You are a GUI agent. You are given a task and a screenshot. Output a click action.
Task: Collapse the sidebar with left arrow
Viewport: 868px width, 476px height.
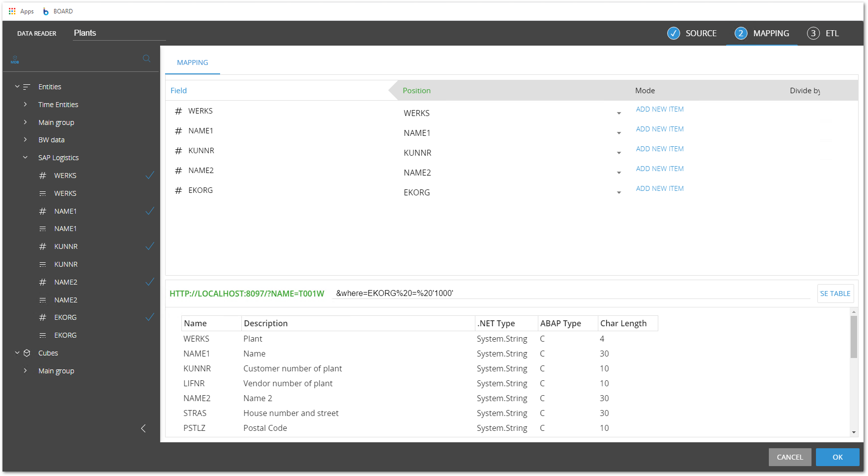pos(143,428)
